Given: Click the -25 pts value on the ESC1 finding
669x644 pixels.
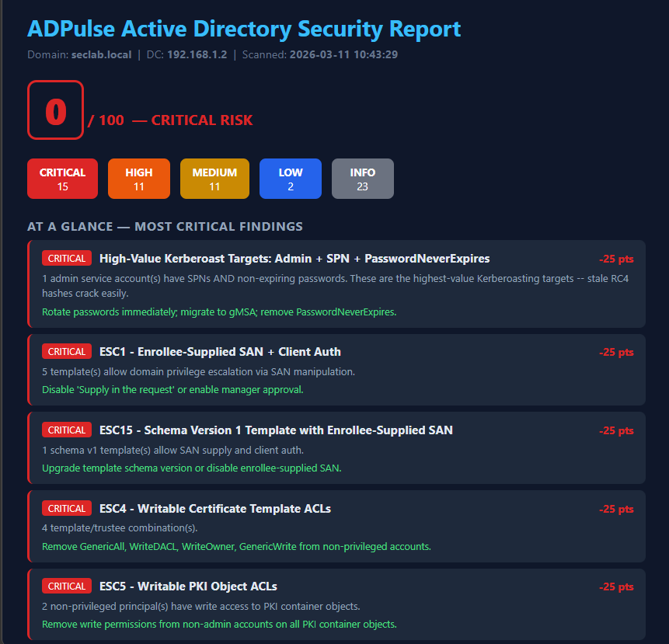Looking at the screenshot, I should click(616, 352).
